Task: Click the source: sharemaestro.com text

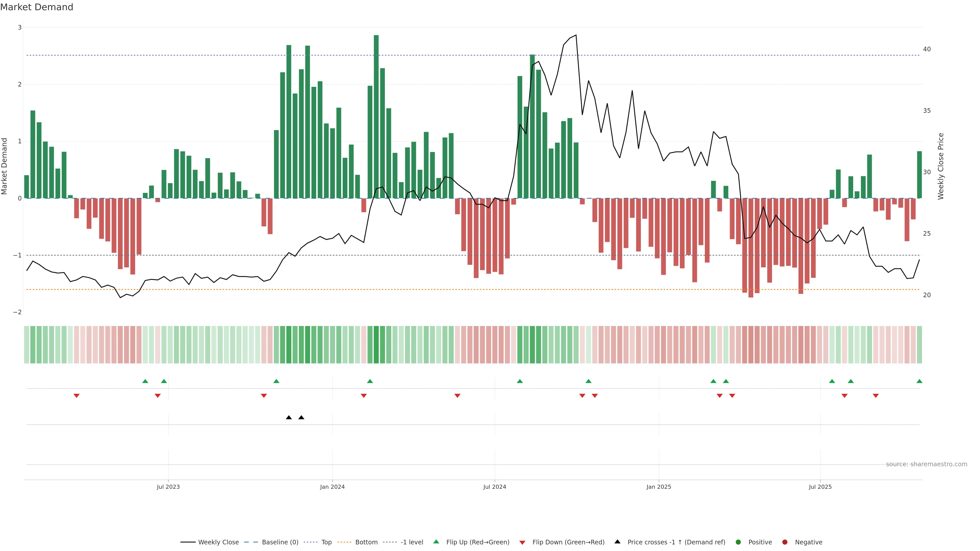Action: (x=926, y=464)
